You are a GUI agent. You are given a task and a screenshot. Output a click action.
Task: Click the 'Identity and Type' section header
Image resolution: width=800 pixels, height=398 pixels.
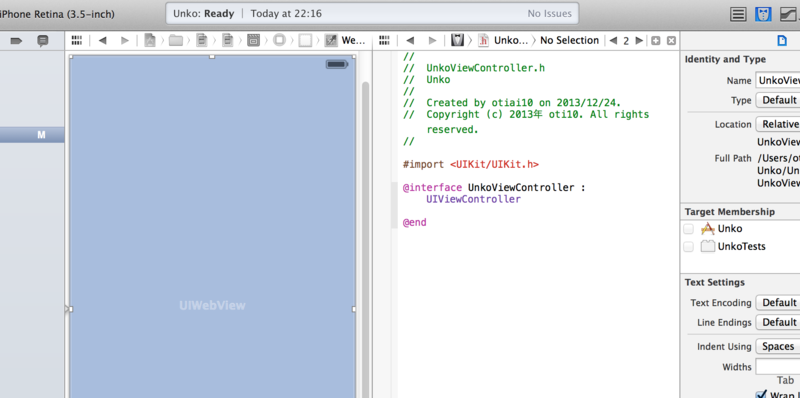[725, 60]
